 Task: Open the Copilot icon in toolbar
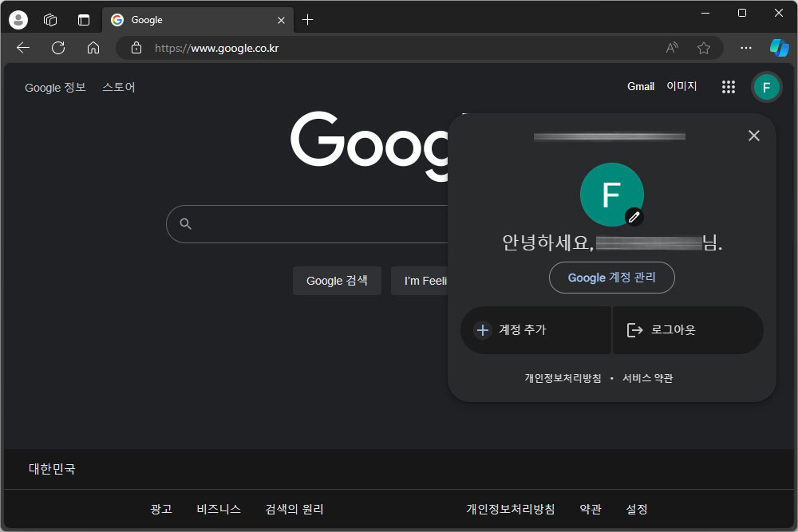tap(779, 48)
